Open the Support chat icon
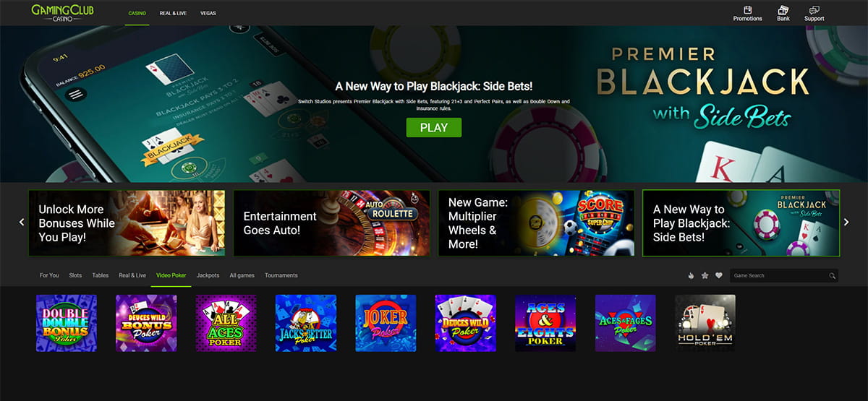The height and width of the screenshot is (401, 868). (x=814, y=10)
